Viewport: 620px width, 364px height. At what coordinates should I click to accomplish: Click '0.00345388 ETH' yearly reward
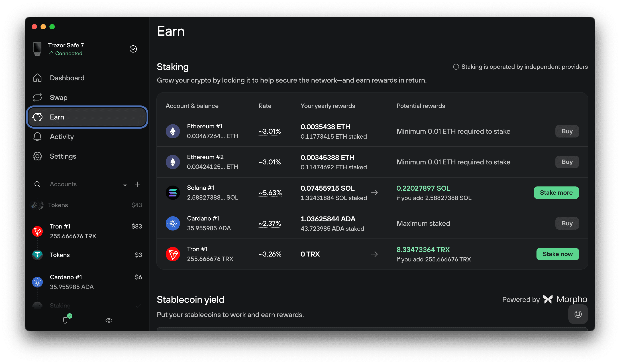tap(327, 158)
